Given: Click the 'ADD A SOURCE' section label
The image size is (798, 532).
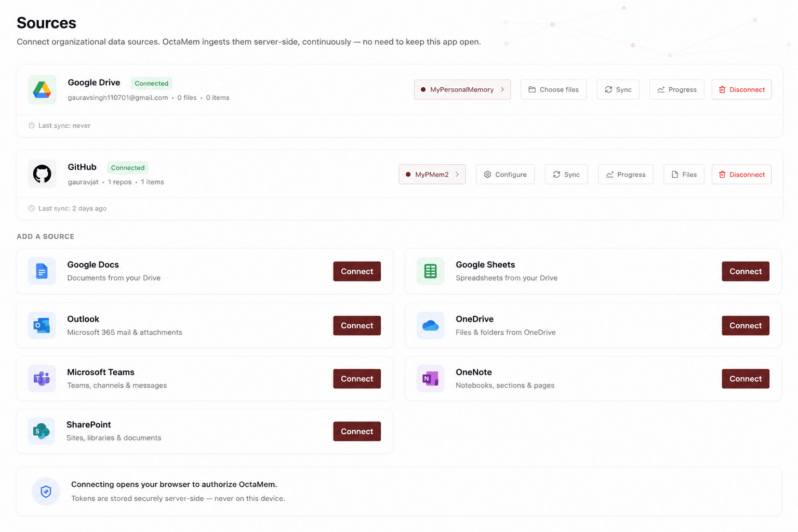Looking at the screenshot, I should [46, 236].
